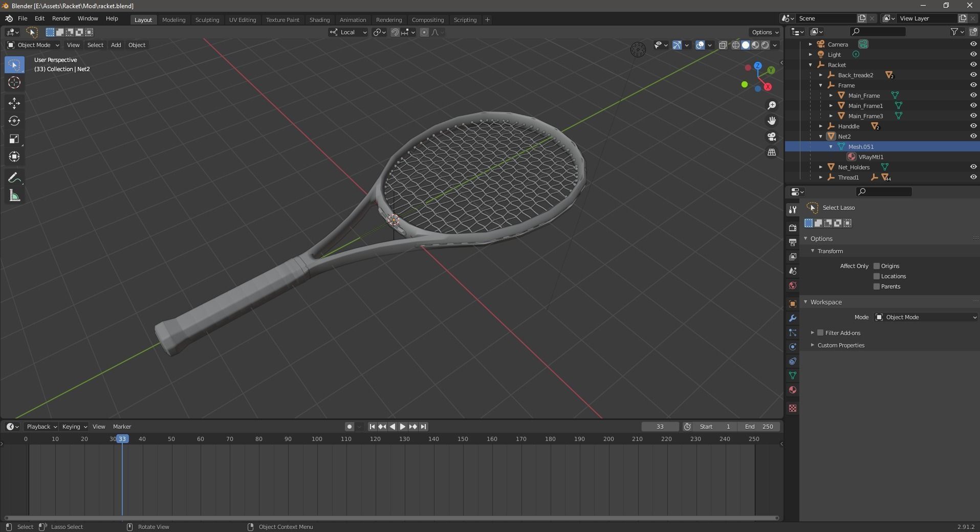Viewport: 980px width, 532px height.
Task: Open the Render properties tab
Action: pyautogui.click(x=793, y=228)
